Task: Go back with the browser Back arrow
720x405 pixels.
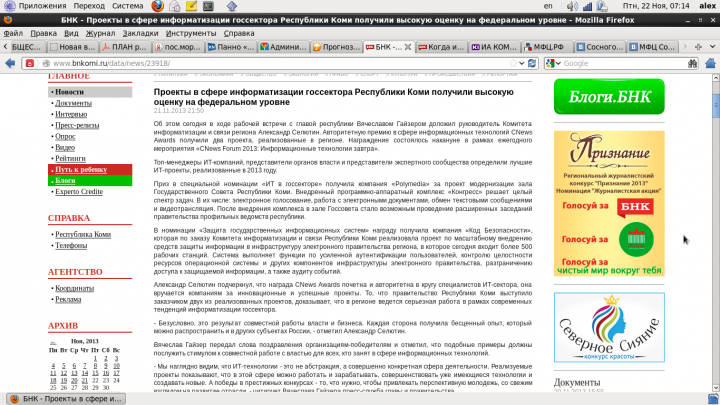Action: (x=10, y=63)
